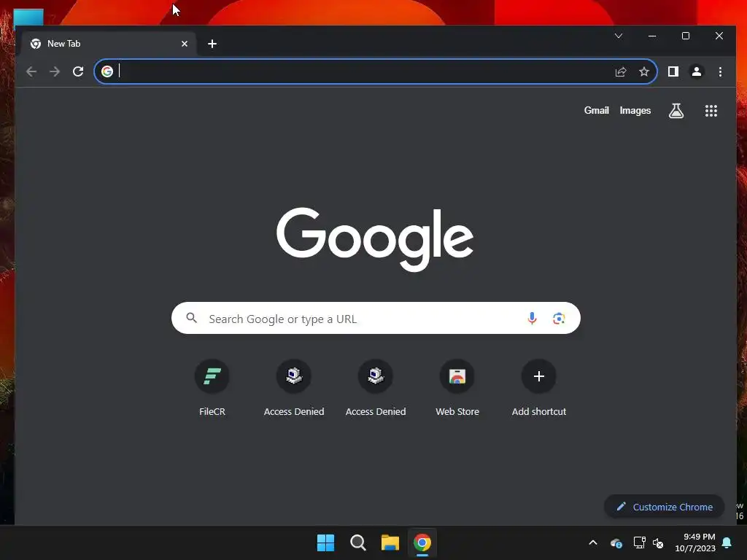Click Chrome icon in taskbar
Screen dimensions: 747x560
coord(422,542)
